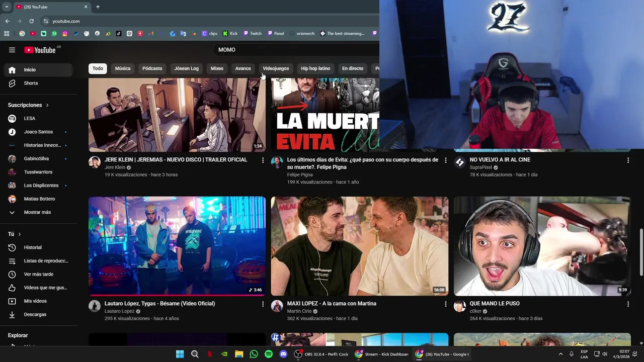Select the Avance filter chip
This screenshot has height=362, width=644.
coord(243,68)
